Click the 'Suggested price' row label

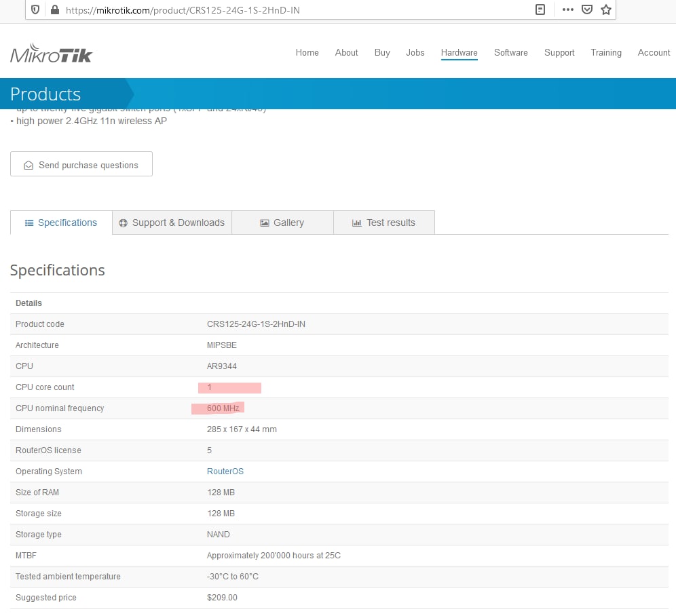tap(46, 598)
